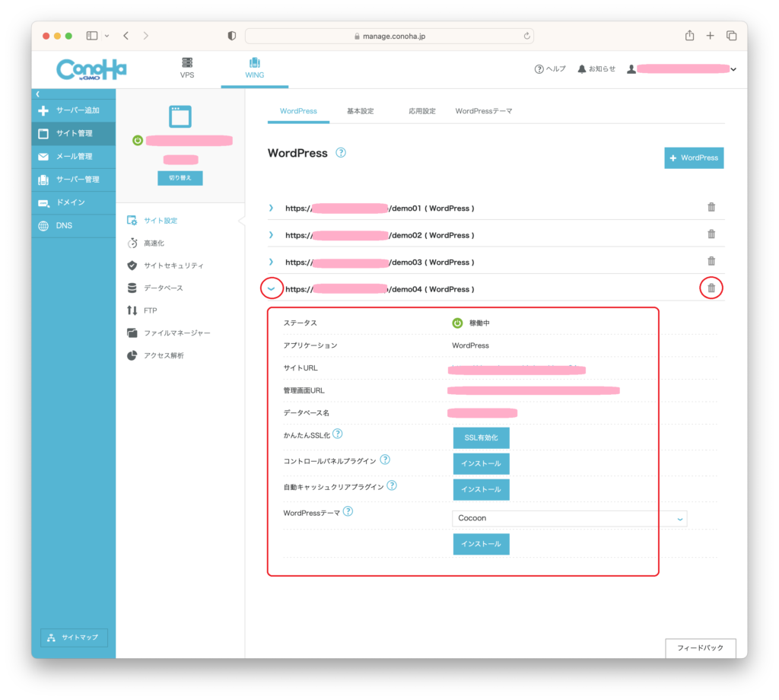
Task: Click help icon next to 自動キャッシュクリアプラグイン
Action: 392,485
